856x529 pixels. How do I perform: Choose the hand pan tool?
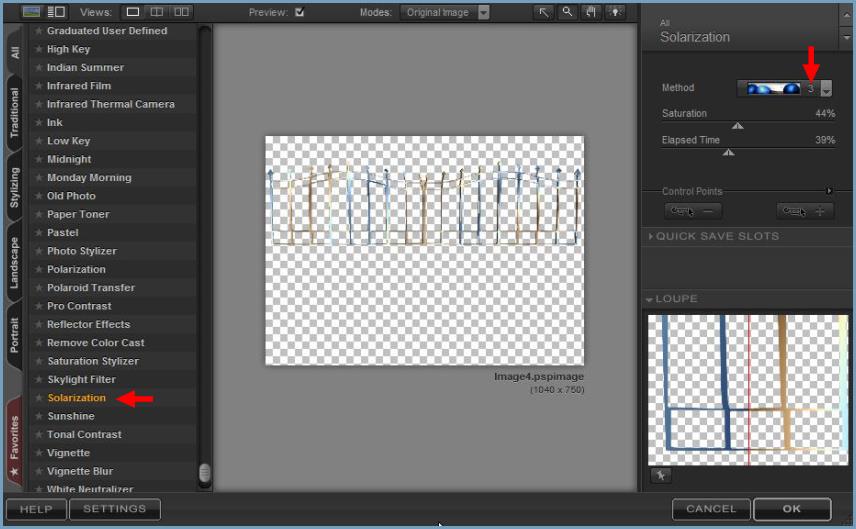(591, 12)
